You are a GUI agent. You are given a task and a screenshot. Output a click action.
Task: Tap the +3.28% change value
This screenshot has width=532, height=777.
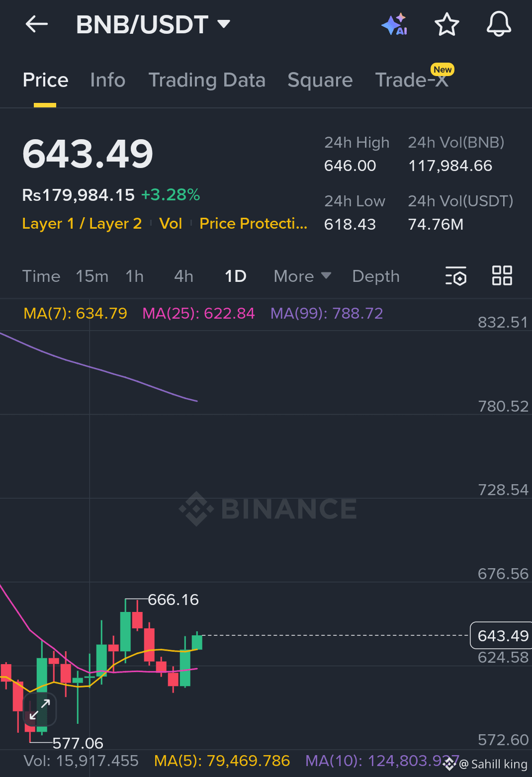pyautogui.click(x=171, y=195)
